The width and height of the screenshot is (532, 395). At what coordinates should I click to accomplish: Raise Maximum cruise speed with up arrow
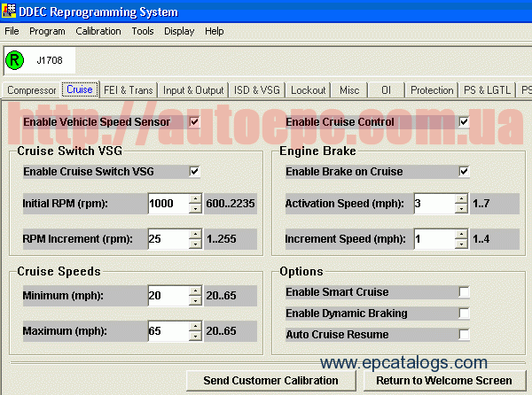(195, 327)
